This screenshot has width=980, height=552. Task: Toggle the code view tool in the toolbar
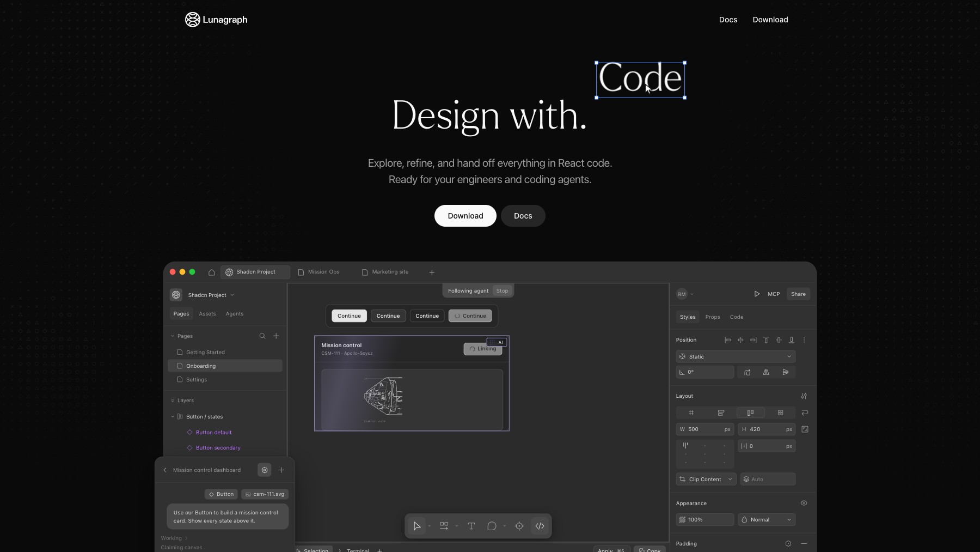(540, 526)
